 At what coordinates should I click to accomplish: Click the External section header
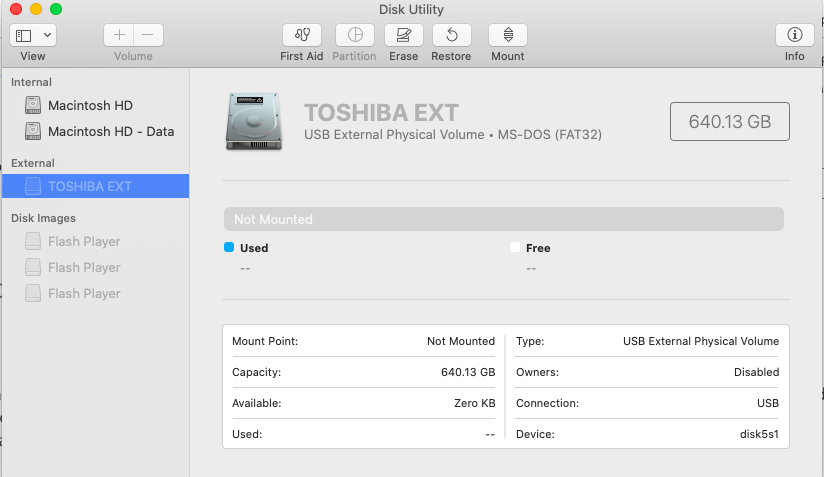(x=33, y=163)
